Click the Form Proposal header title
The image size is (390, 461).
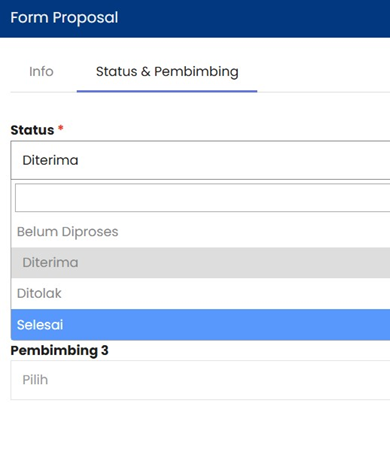[x=64, y=18]
